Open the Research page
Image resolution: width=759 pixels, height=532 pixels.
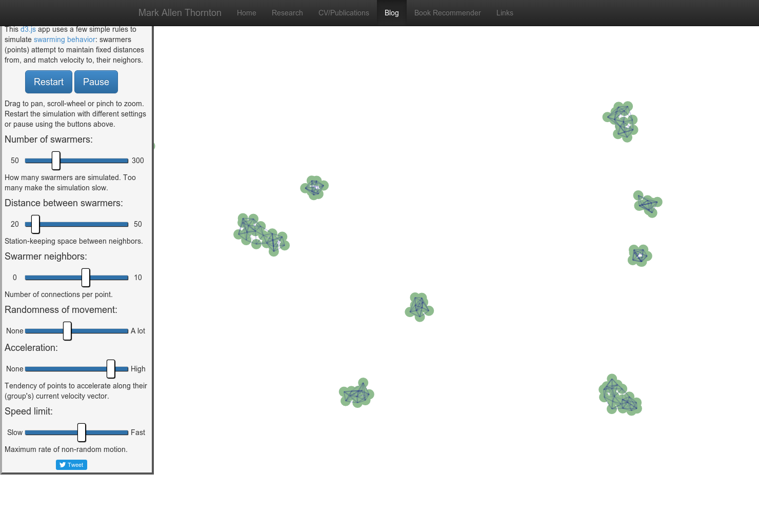pos(287,13)
